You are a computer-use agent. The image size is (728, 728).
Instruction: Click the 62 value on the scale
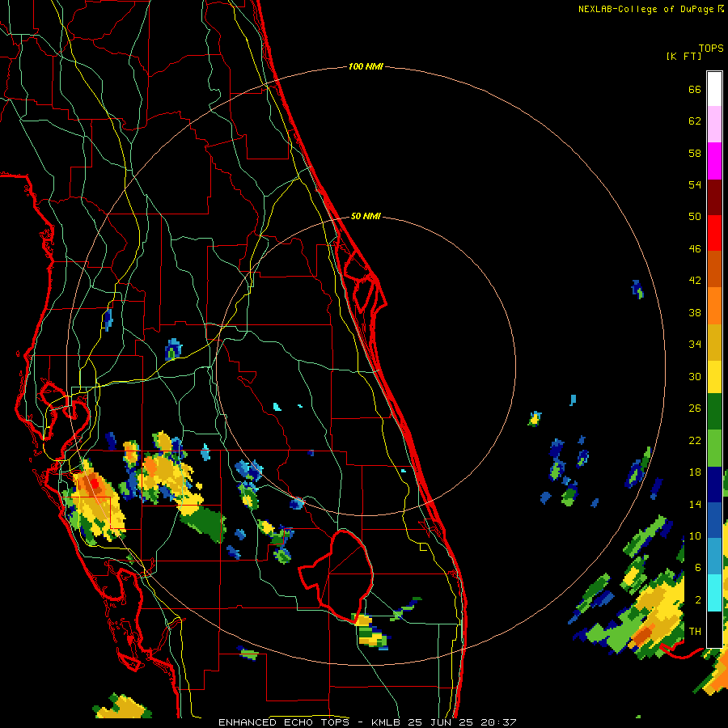(695, 121)
